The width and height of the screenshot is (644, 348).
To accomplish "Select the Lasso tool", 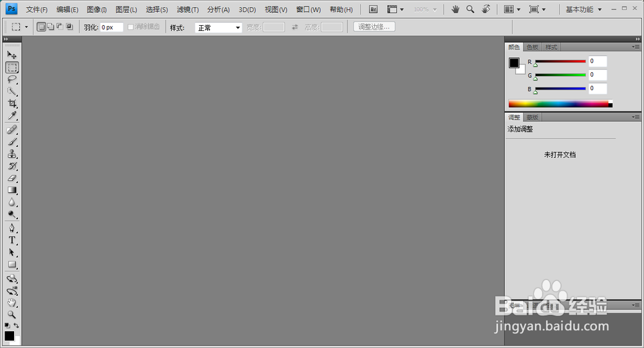I will pos(12,79).
